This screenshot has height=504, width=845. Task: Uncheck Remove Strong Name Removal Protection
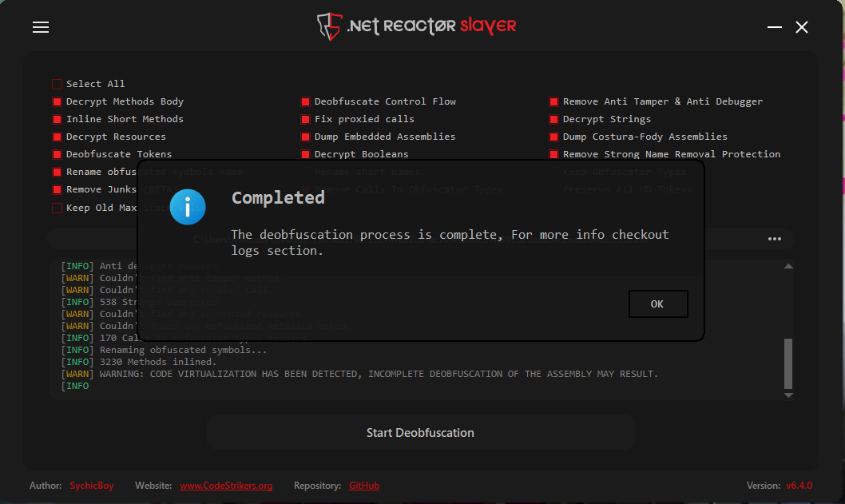click(x=553, y=153)
